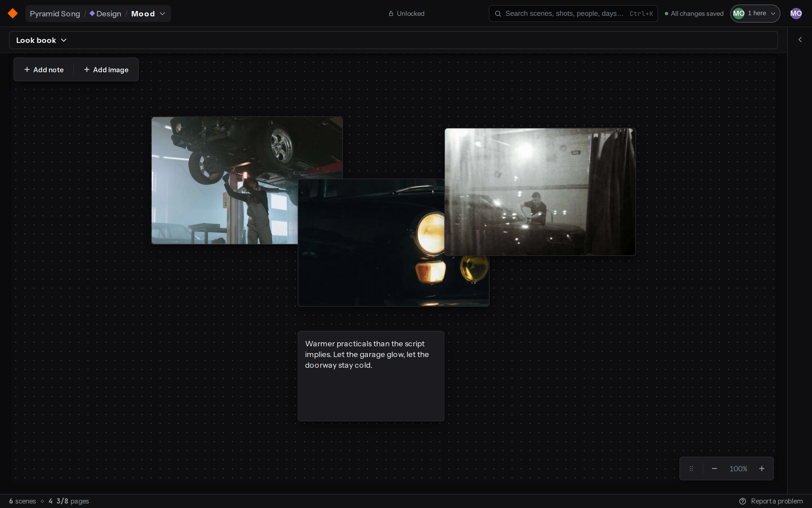Focus the search scenes, shots, people field
This screenshot has width=812, height=508.
tap(573, 14)
